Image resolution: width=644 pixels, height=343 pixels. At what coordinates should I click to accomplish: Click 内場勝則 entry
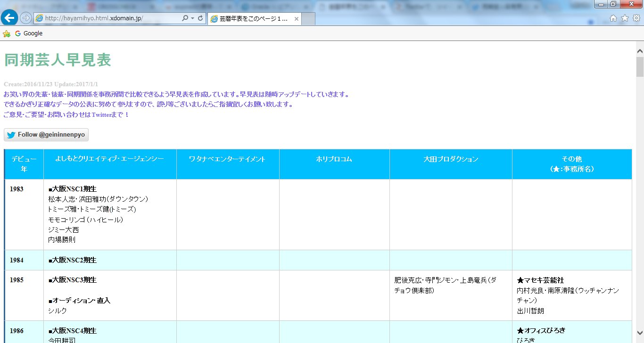pyautogui.click(x=62, y=239)
